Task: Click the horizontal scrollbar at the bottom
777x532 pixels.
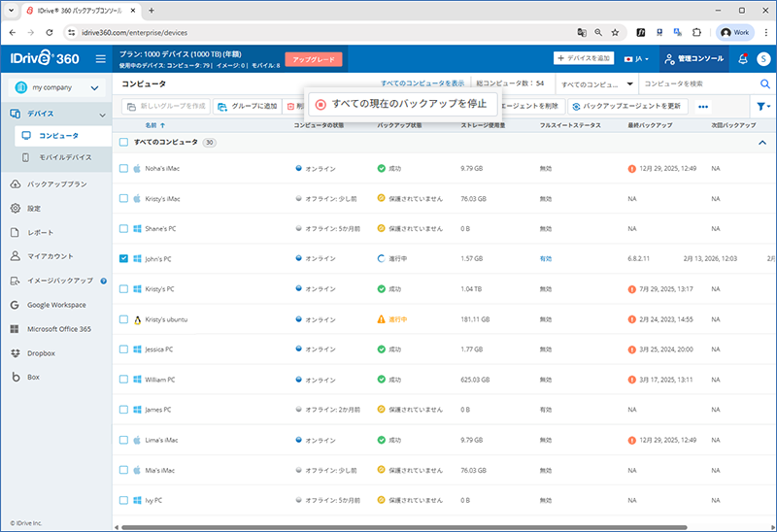Action: (388, 527)
